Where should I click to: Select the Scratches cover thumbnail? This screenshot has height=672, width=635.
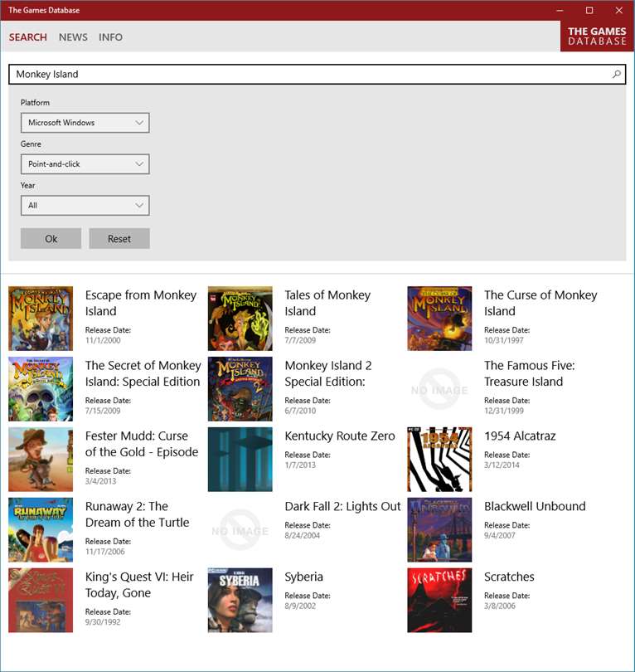point(439,600)
